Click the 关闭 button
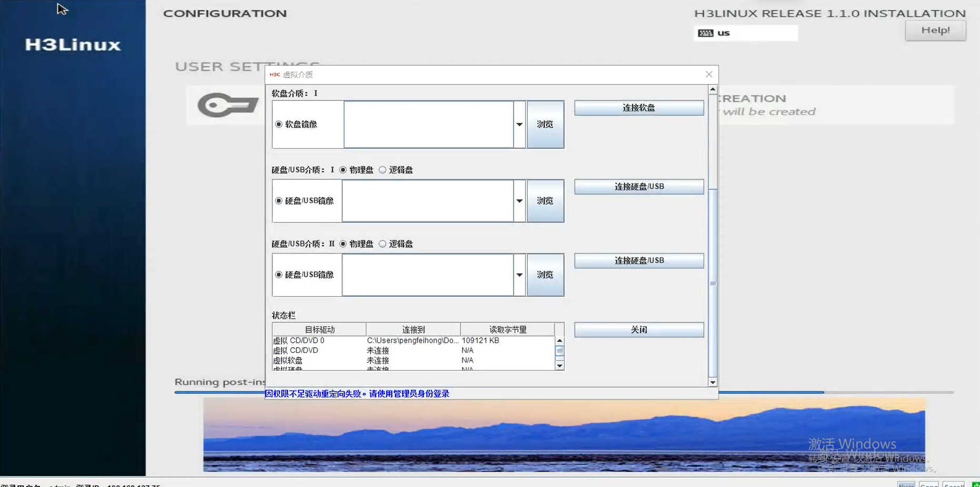 (638, 330)
